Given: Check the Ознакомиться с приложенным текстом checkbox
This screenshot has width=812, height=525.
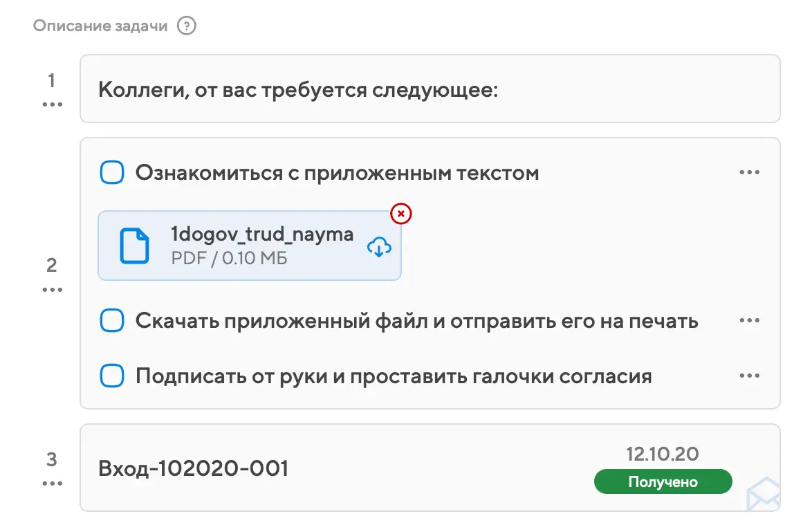Looking at the screenshot, I should 112,173.
